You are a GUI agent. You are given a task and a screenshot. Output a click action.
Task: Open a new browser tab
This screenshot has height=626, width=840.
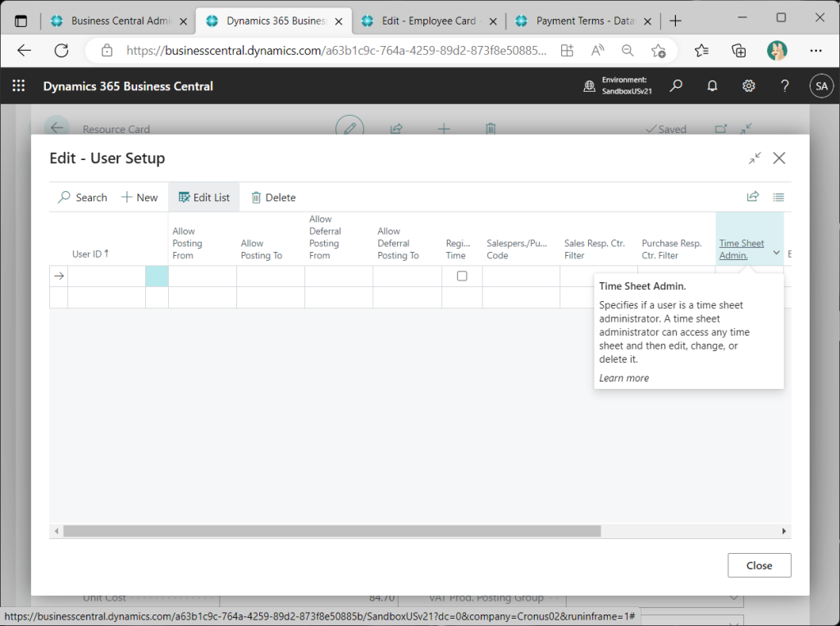676,21
